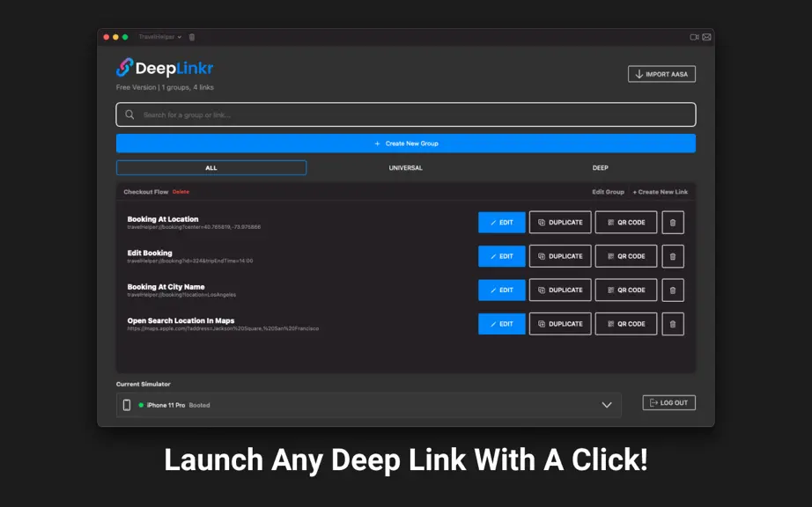Image resolution: width=812 pixels, height=507 pixels.
Task: Focus the group or link search field
Action: coord(405,114)
